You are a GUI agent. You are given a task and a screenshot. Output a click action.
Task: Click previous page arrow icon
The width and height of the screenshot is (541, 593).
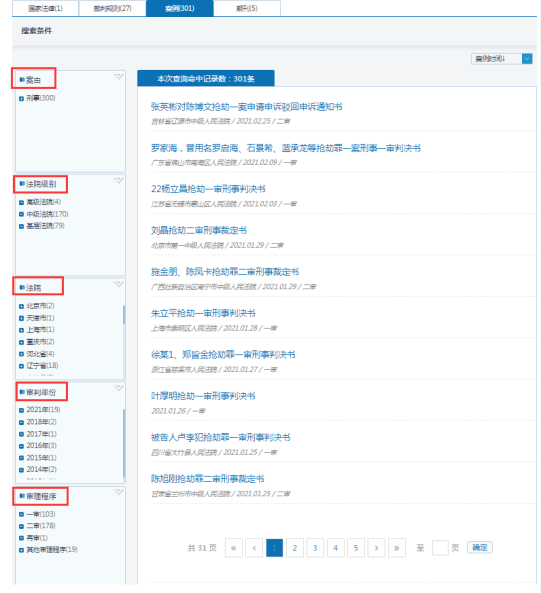coord(254,548)
